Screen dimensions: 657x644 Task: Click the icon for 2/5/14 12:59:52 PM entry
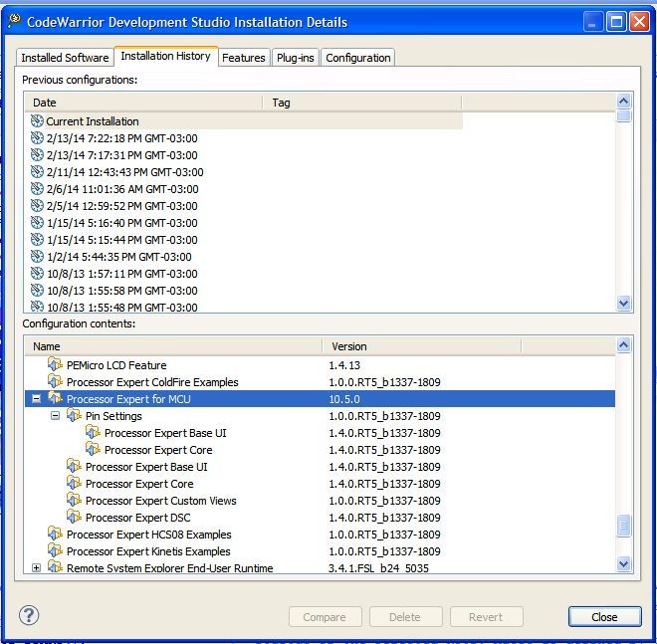pyautogui.click(x=37, y=206)
